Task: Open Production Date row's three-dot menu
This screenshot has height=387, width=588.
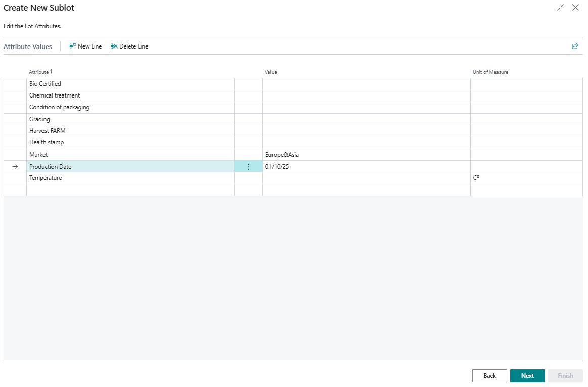Action: (x=248, y=167)
